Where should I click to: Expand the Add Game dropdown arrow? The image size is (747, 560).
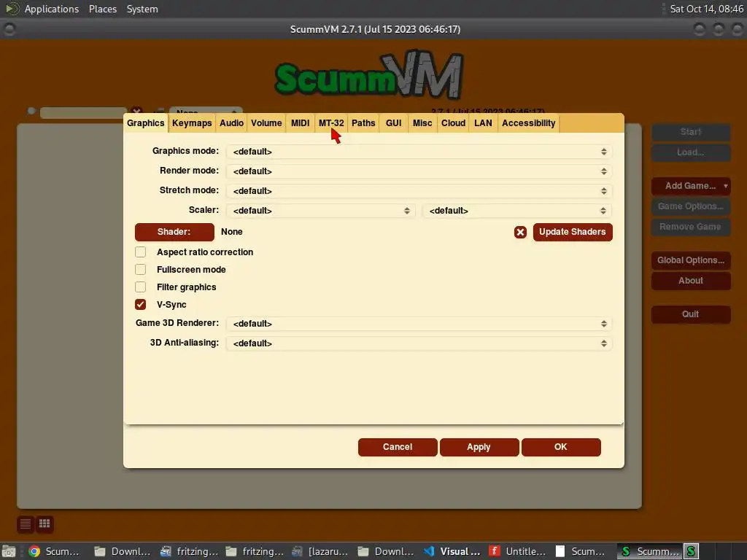click(726, 186)
